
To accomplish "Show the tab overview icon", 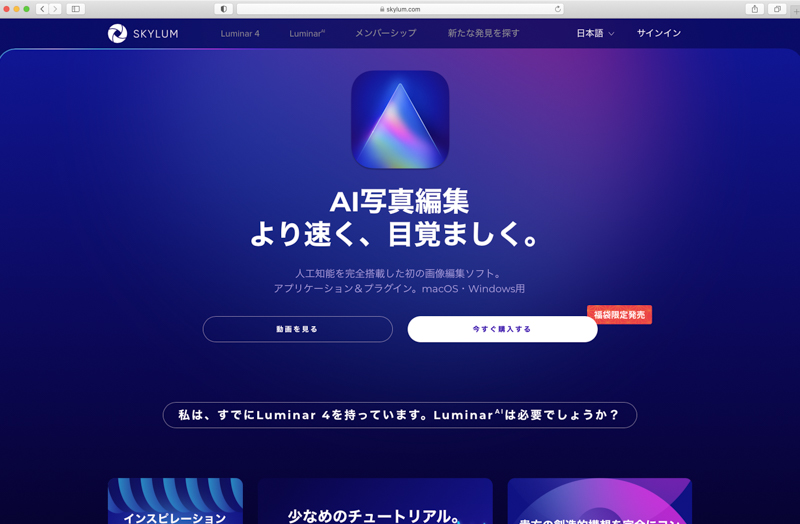I will click(777, 9).
